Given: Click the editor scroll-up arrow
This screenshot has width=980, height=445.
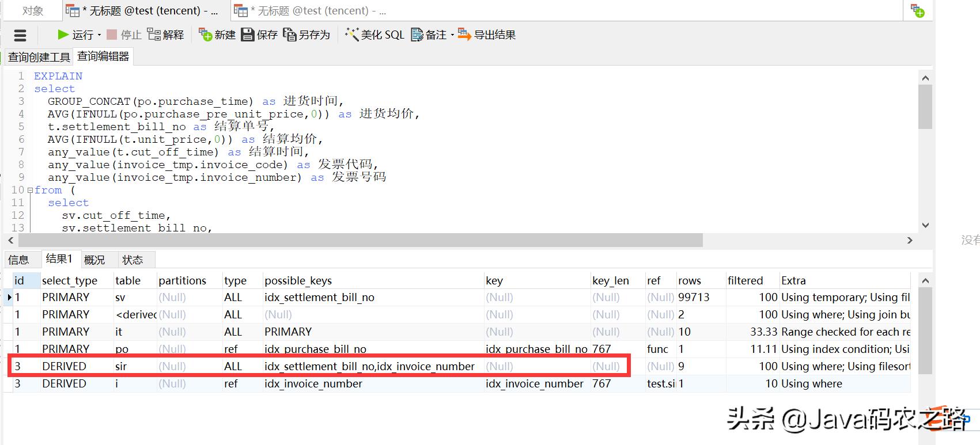Looking at the screenshot, I should (x=925, y=78).
